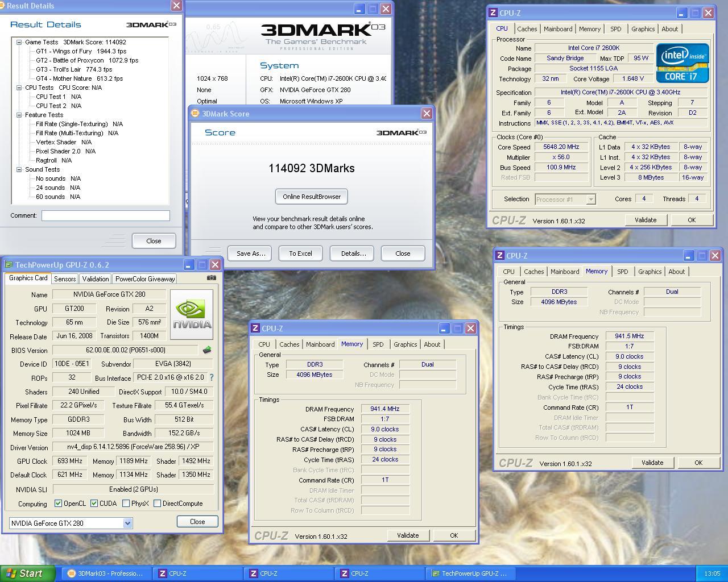Select GT1 - Wings of Fury result row
728x582 pixels.
point(81,51)
